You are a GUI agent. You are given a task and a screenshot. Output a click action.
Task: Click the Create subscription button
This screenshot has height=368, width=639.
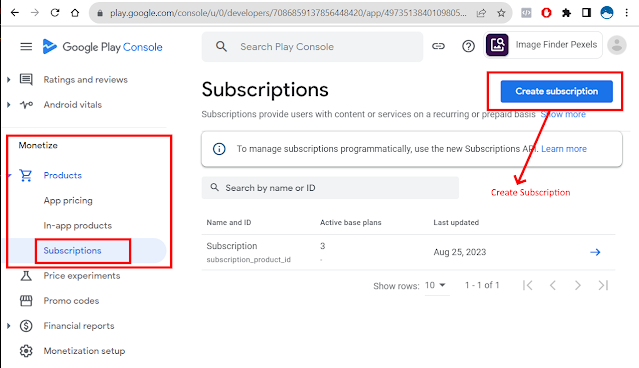(x=556, y=91)
